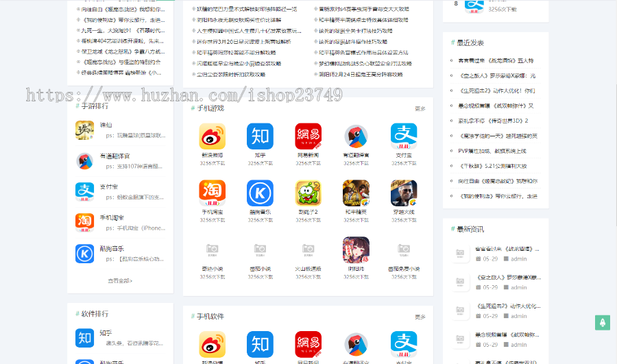
Task: Open the 有道翻译官 bird icon under 手机游戏
Action: tap(356, 136)
